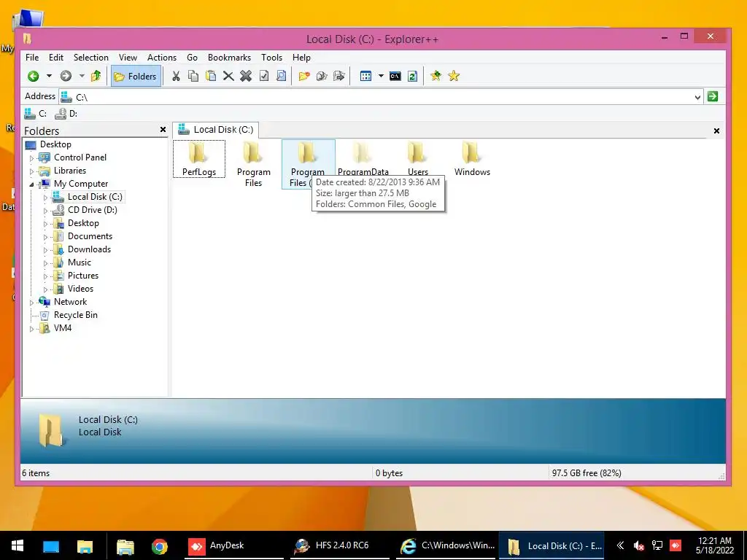Open the Properties checkmark icon

click(263, 76)
